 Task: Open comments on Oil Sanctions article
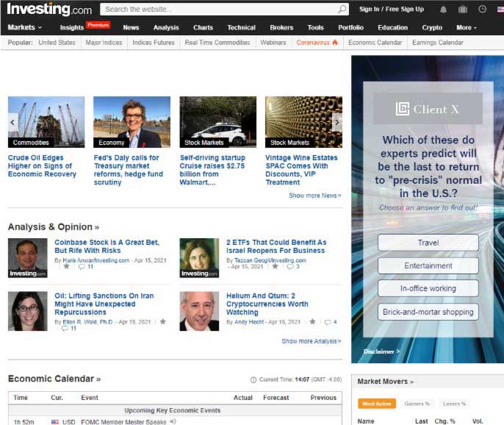tap(69, 328)
